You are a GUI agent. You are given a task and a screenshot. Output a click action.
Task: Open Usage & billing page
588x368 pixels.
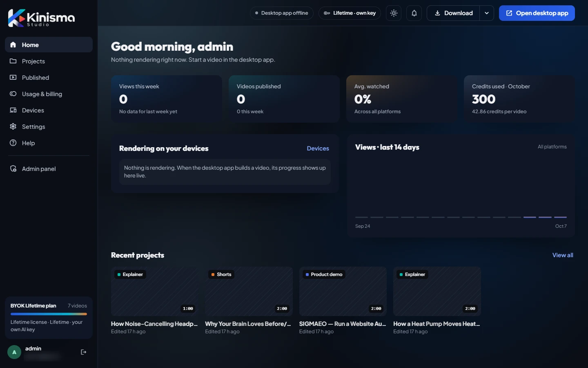point(49,94)
